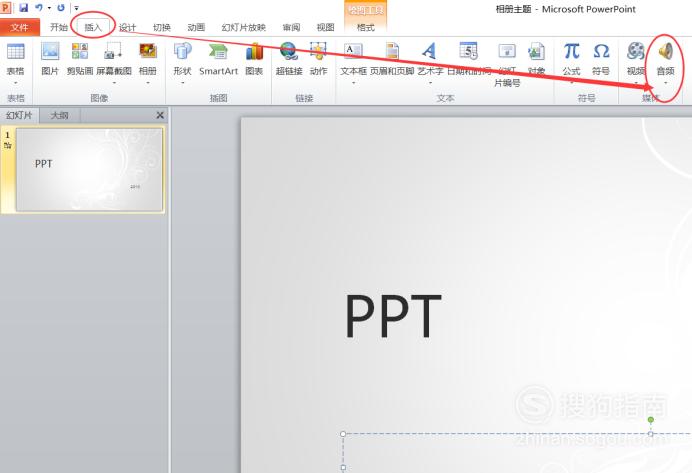Create a photo album via 相册
Image resolution: width=692 pixels, height=473 pixels.
point(148,52)
